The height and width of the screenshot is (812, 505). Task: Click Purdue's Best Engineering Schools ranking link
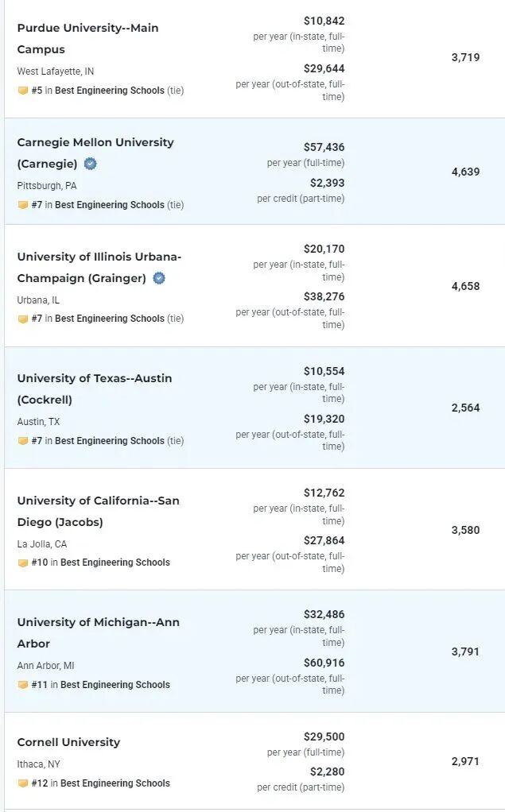(108, 91)
